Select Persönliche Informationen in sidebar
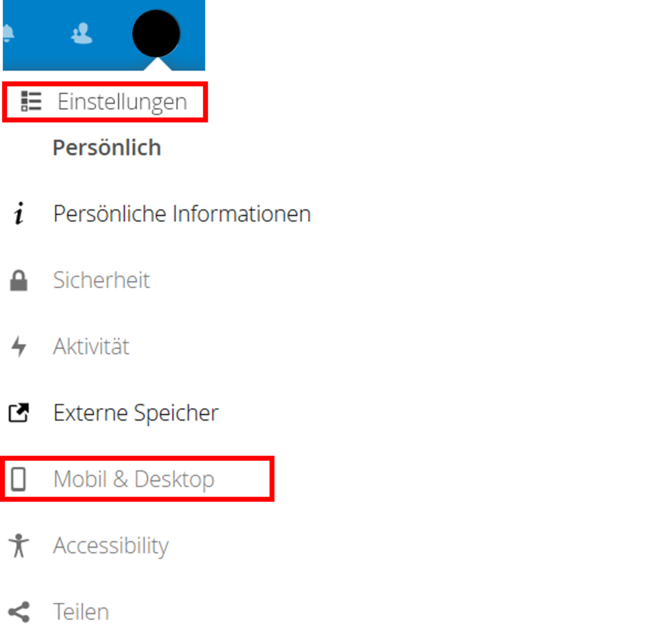 (182, 214)
